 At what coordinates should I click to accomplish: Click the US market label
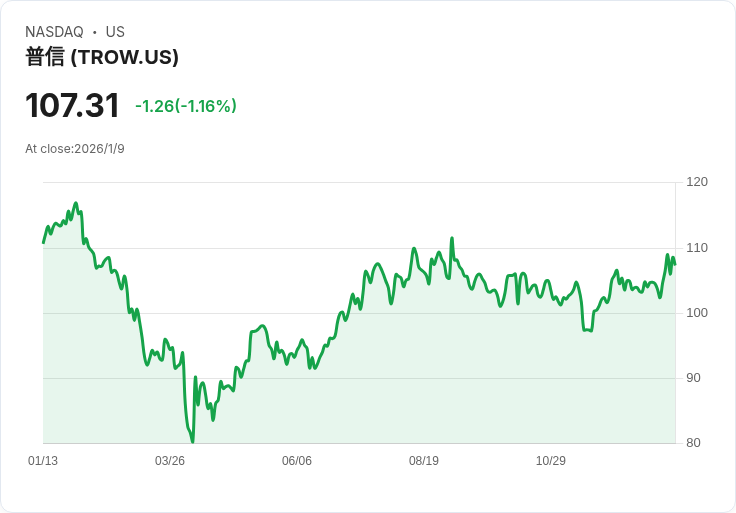[115, 32]
